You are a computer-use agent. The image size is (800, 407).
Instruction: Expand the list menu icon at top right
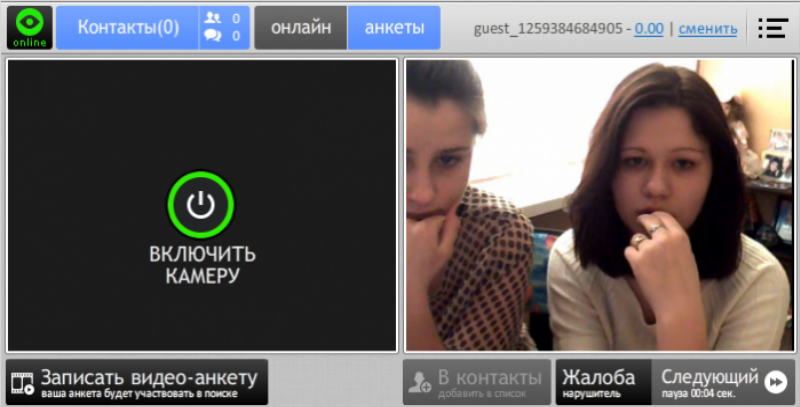[x=773, y=28]
